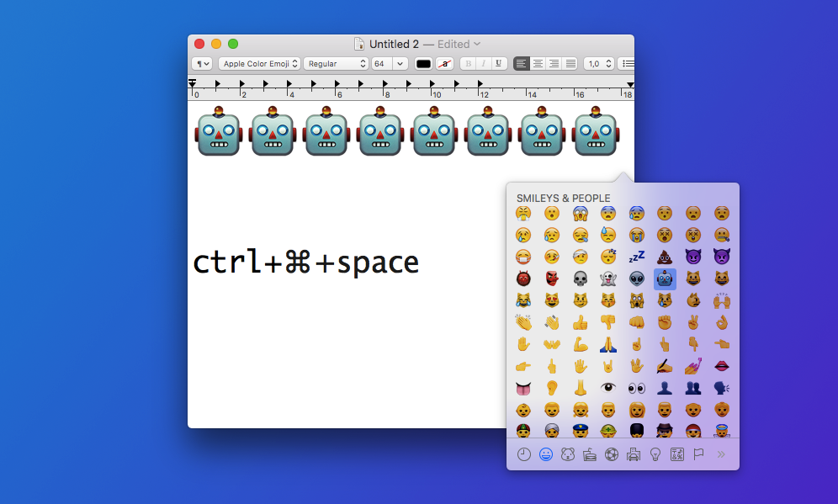This screenshot has height=504, width=838.
Task: Toggle Underline formatting
Action: tap(499, 64)
